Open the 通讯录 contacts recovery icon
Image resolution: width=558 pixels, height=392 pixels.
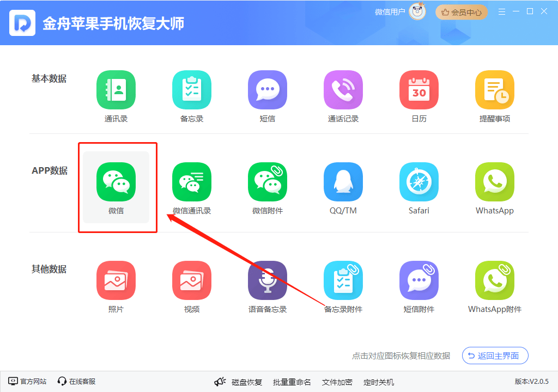click(x=116, y=89)
